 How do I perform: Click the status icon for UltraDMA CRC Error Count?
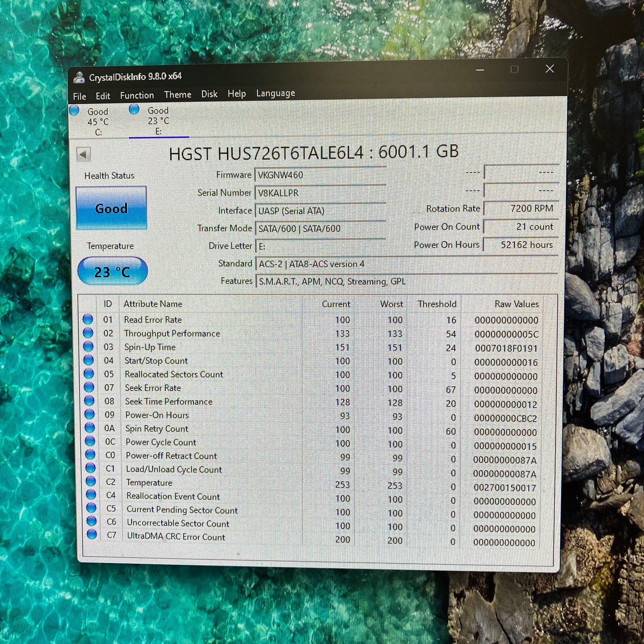[x=92, y=534]
